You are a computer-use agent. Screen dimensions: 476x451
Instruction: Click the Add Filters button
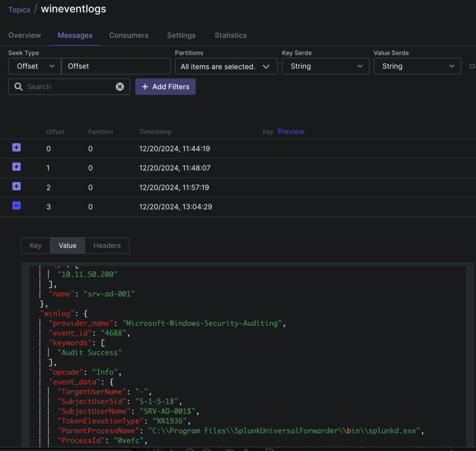click(x=165, y=86)
